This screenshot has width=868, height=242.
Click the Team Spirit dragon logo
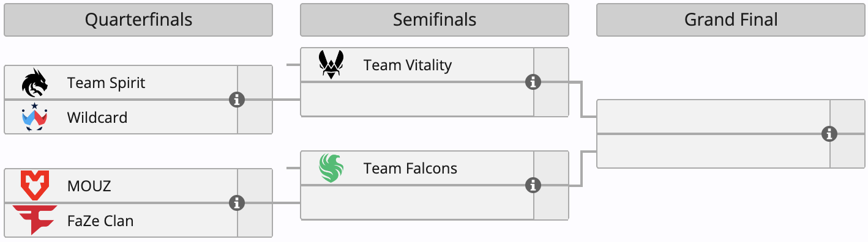click(35, 82)
